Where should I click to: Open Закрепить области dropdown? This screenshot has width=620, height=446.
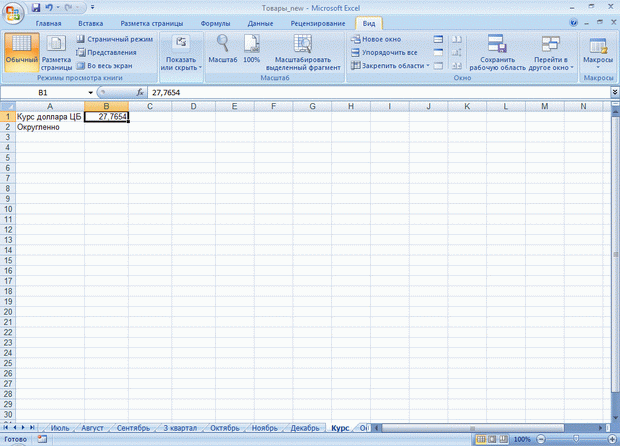pos(390,66)
